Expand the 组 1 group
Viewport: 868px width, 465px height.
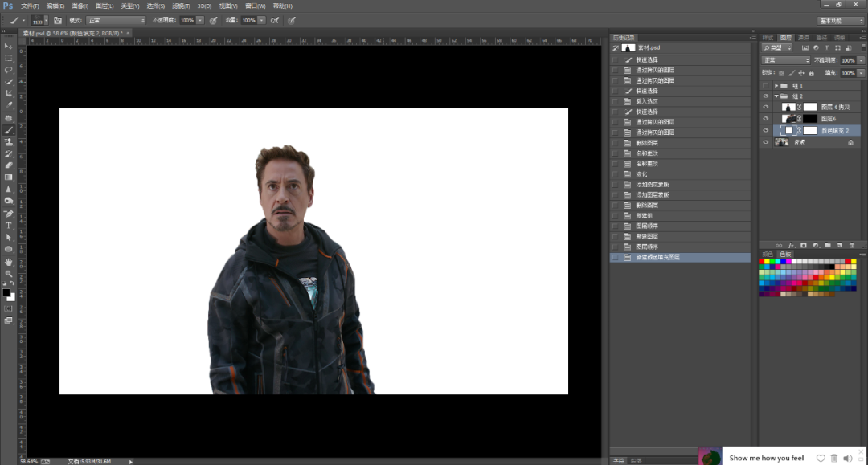pos(776,86)
